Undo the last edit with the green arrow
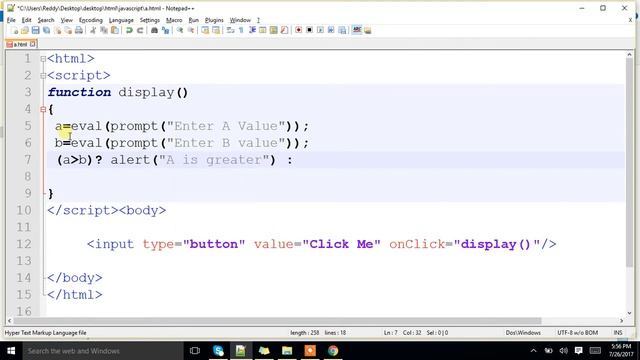Viewport: 640px width, 360px height. (129, 30)
